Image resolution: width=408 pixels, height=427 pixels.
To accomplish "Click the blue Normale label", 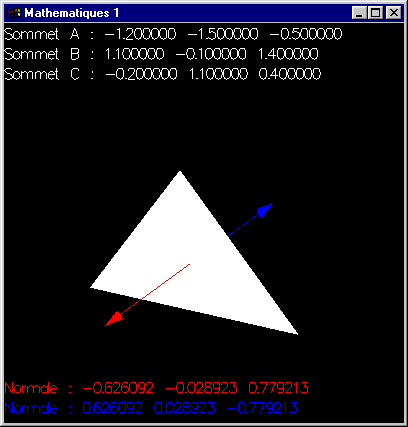I will [x=31, y=408].
